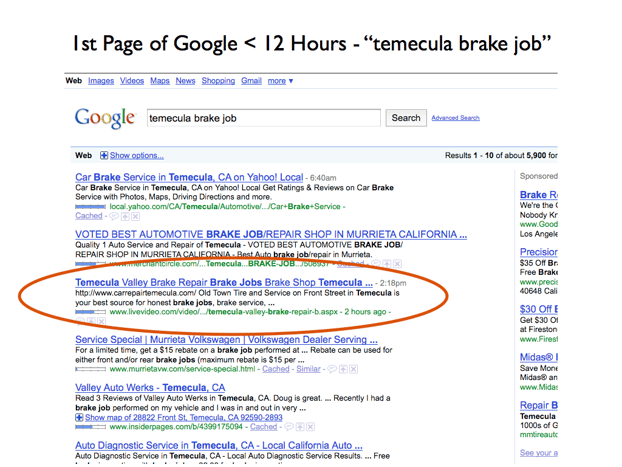The image size is (622, 467).
Task: Click the promote arrow icon on the merchantcircle.com result
Action: 387,263
